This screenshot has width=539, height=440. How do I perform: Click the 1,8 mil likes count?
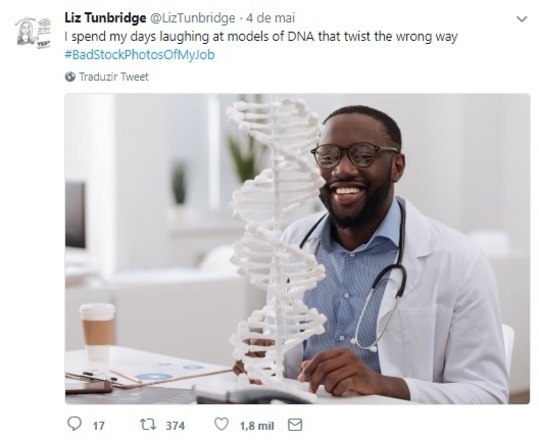tap(257, 426)
